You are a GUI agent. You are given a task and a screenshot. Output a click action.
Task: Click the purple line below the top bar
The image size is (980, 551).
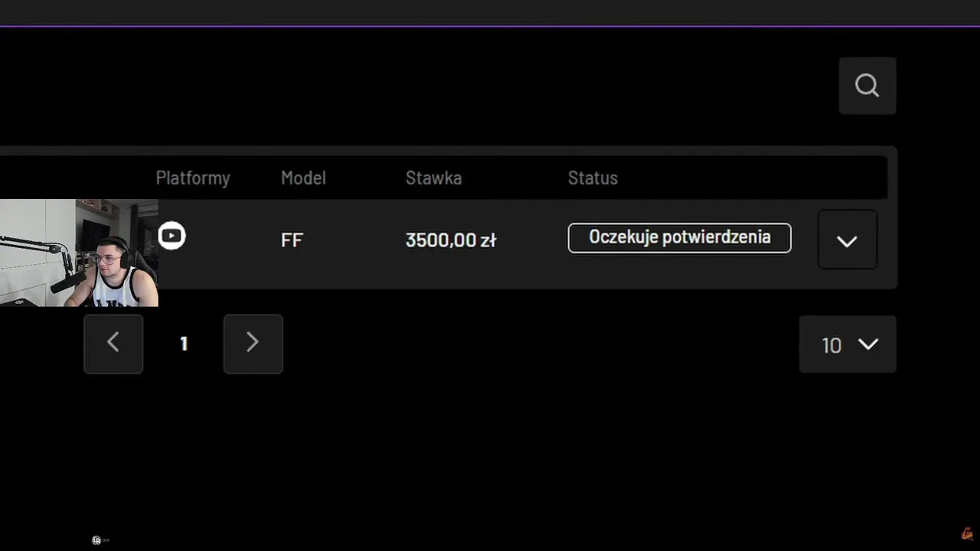tap(490, 26)
